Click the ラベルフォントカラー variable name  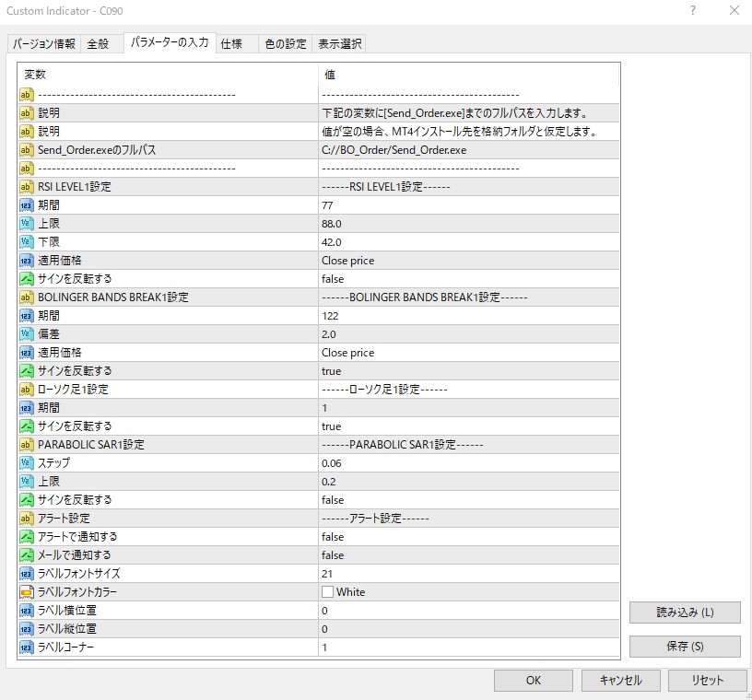coord(77,592)
